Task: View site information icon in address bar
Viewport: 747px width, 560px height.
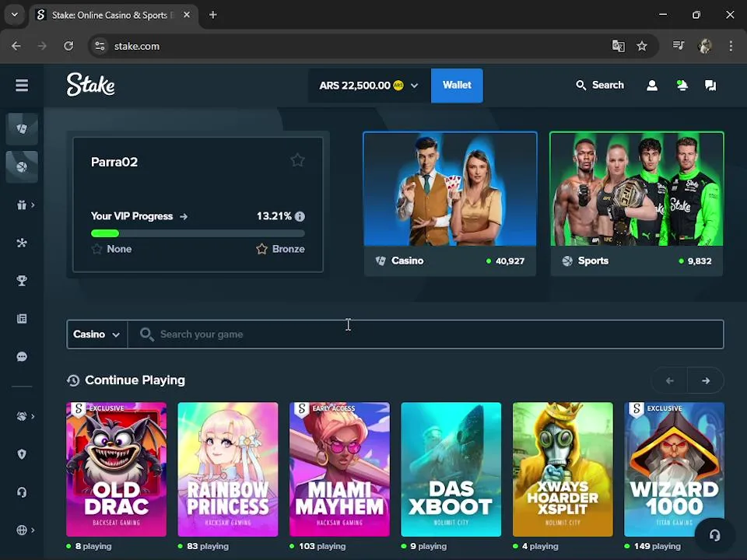Action: coord(100,46)
